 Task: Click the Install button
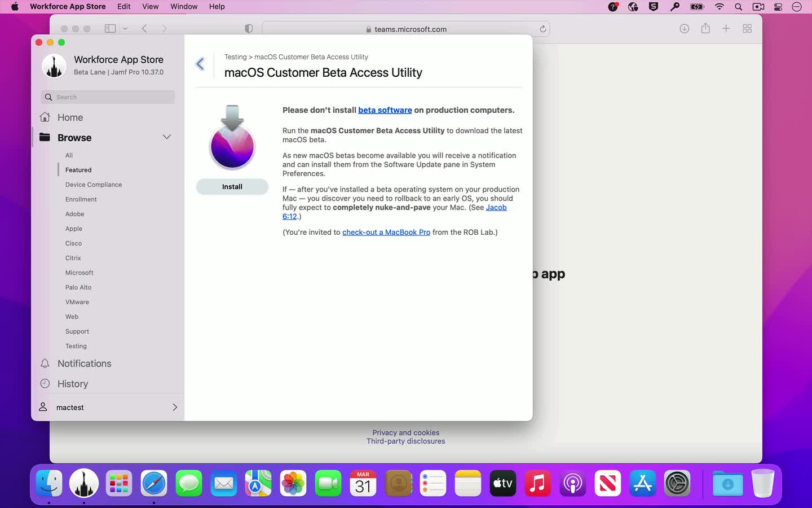232,187
